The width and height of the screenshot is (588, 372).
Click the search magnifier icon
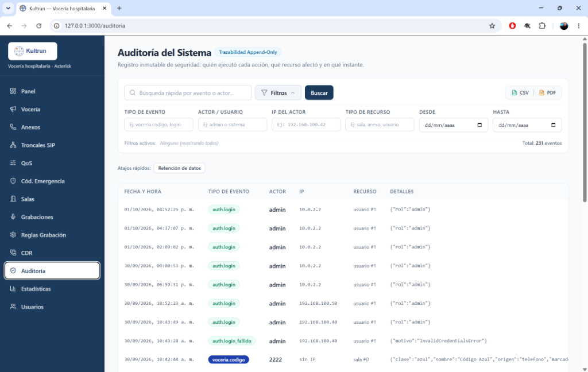click(x=133, y=92)
